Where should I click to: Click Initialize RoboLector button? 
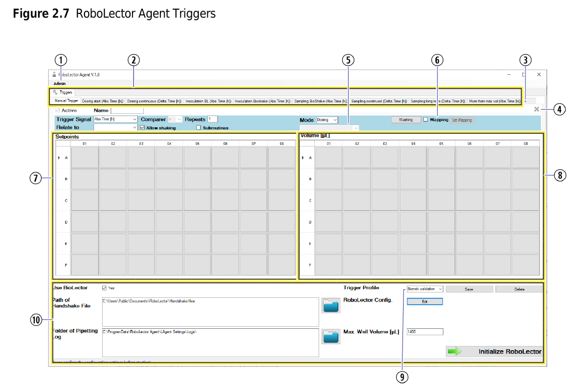[494, 352]
